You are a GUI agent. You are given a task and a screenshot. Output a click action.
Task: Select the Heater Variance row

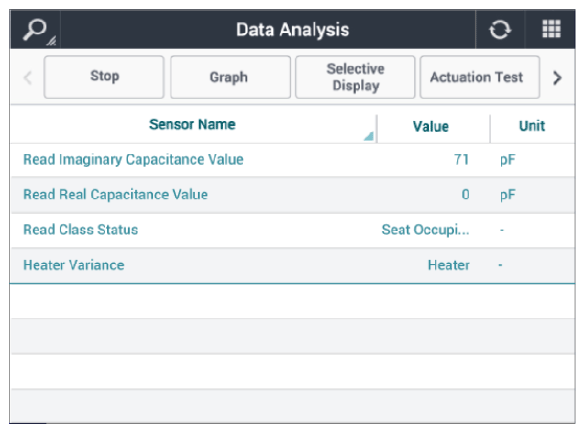click(x=293, y=265)
